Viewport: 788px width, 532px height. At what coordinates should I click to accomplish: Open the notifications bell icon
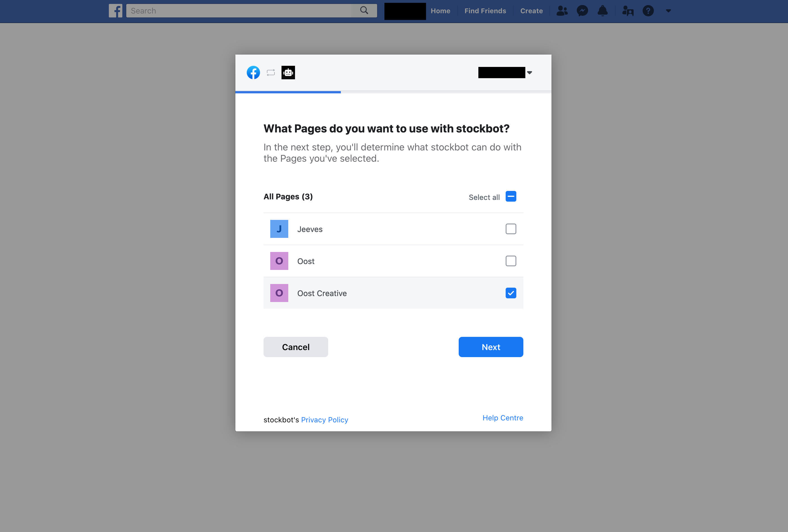coord(602,11)
